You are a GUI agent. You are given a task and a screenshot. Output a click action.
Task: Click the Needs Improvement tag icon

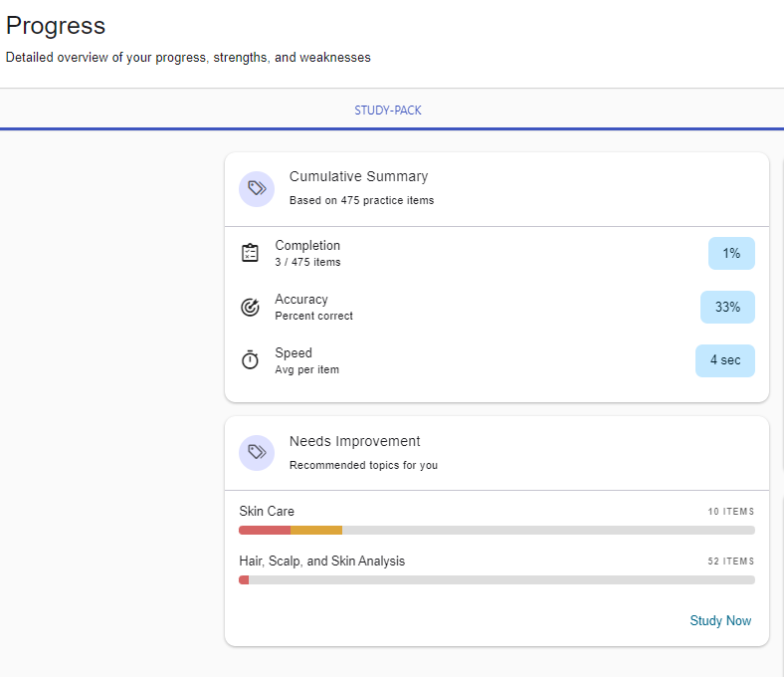257,453
